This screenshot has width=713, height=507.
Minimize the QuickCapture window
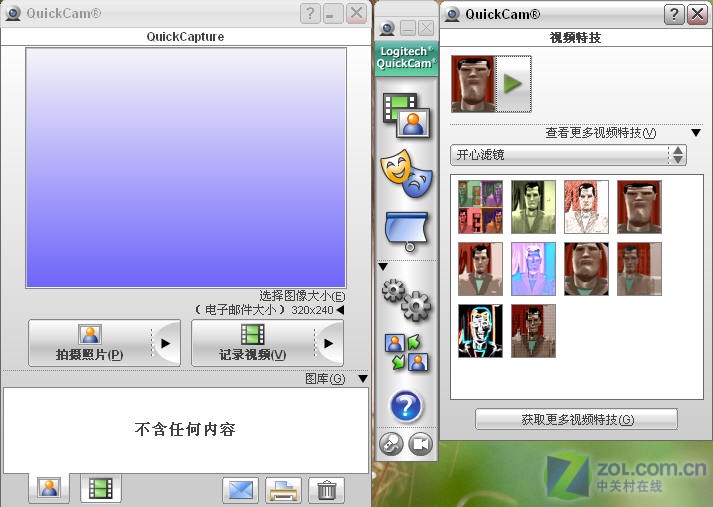(333, 14)
